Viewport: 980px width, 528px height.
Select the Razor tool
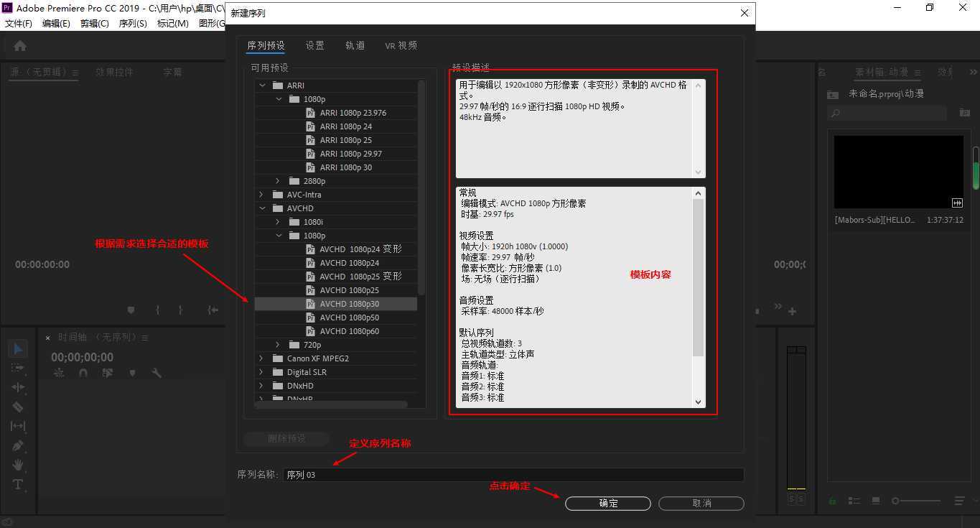[x=18, y=407]
